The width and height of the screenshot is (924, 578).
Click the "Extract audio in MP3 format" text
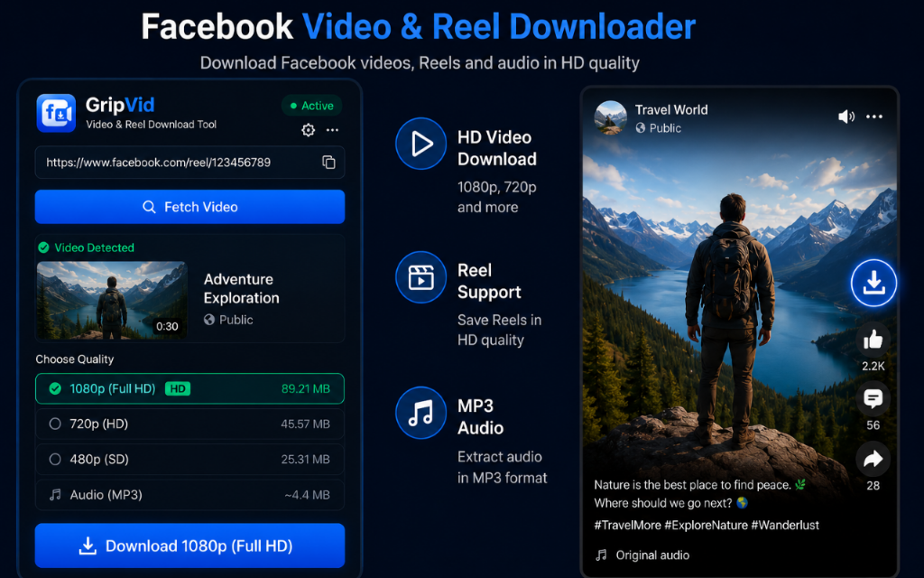point(502,467)
